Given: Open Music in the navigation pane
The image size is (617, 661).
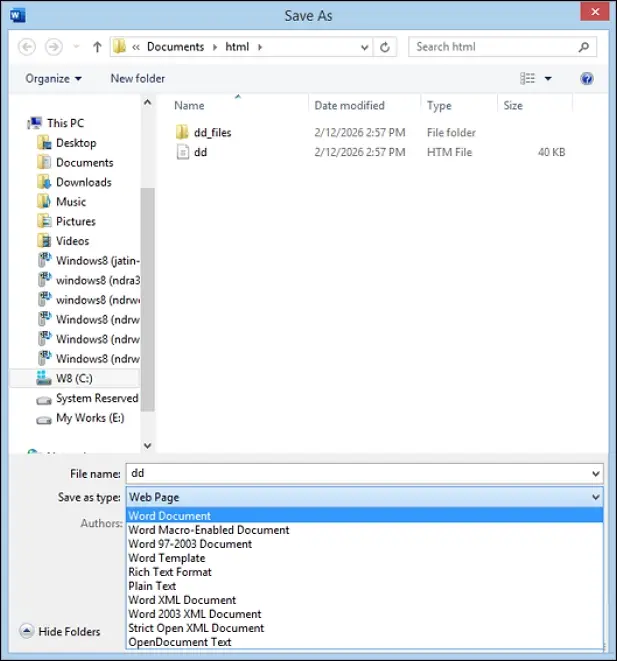Looking at the screenshot, I should (71, 202).
